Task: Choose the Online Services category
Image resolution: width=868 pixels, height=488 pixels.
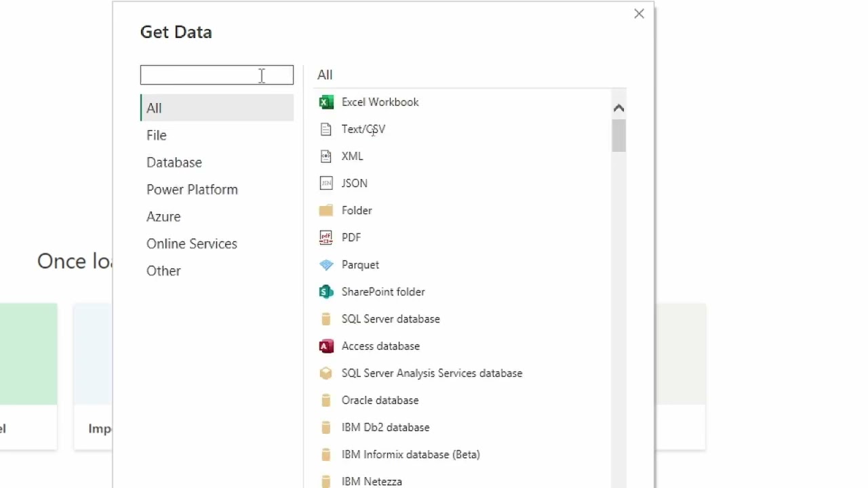Action: point(217,243)
